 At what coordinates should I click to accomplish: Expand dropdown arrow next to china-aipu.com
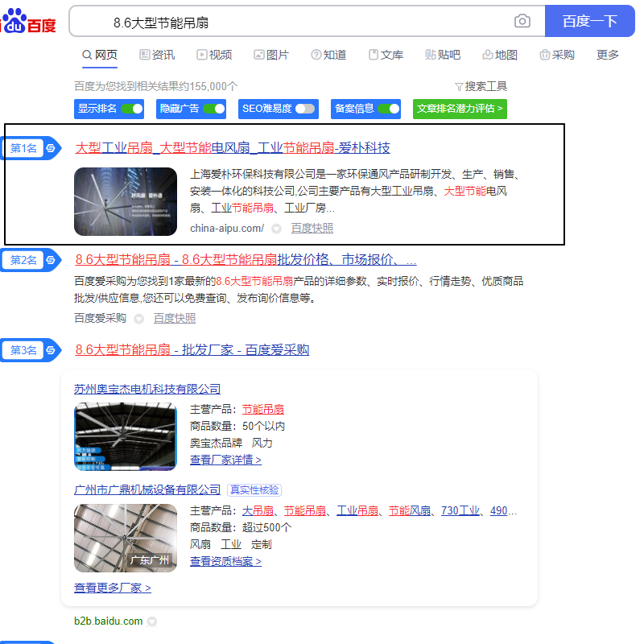[276, 229]
